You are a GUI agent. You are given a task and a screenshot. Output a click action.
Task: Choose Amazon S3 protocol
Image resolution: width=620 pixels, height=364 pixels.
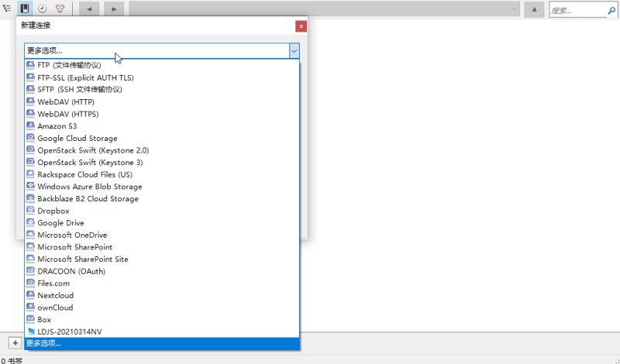[162, 126]
